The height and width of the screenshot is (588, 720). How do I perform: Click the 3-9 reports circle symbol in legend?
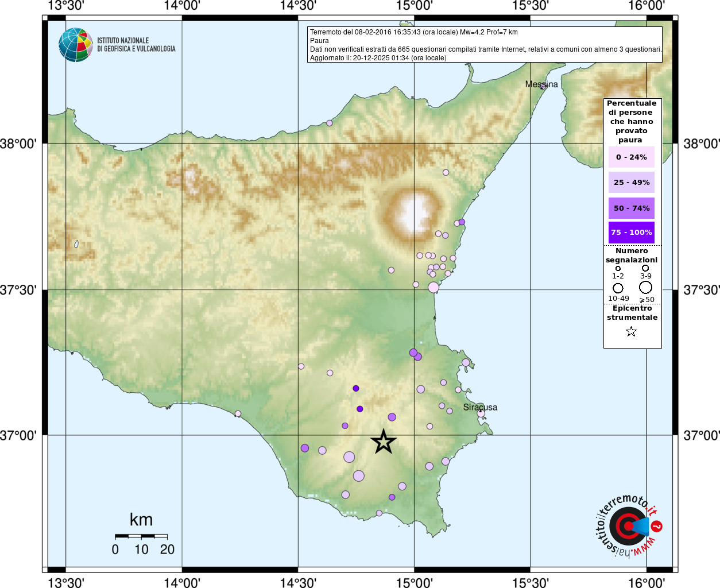click(645, 268)
